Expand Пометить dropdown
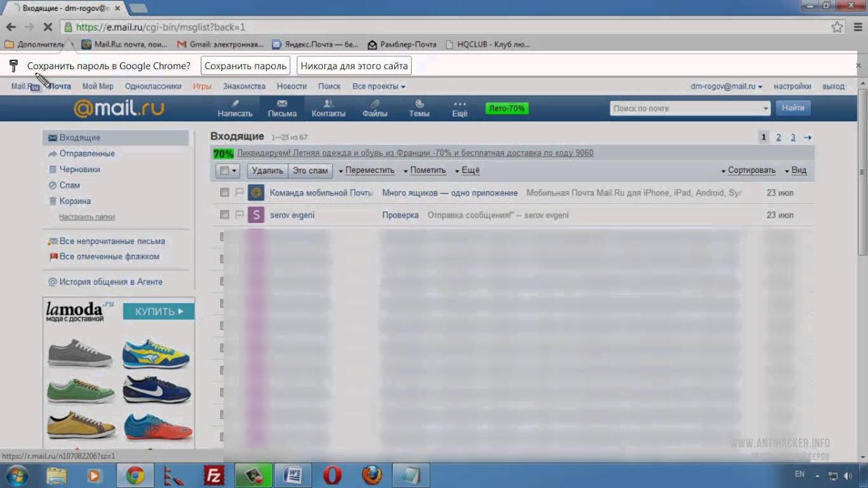Screen dimensions: 868x488 [x=424, y=171]
